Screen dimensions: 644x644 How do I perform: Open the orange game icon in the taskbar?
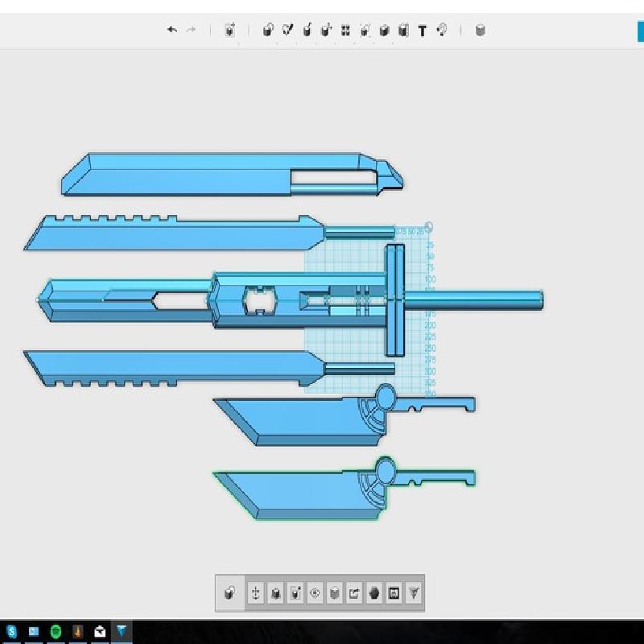point(77,631)
